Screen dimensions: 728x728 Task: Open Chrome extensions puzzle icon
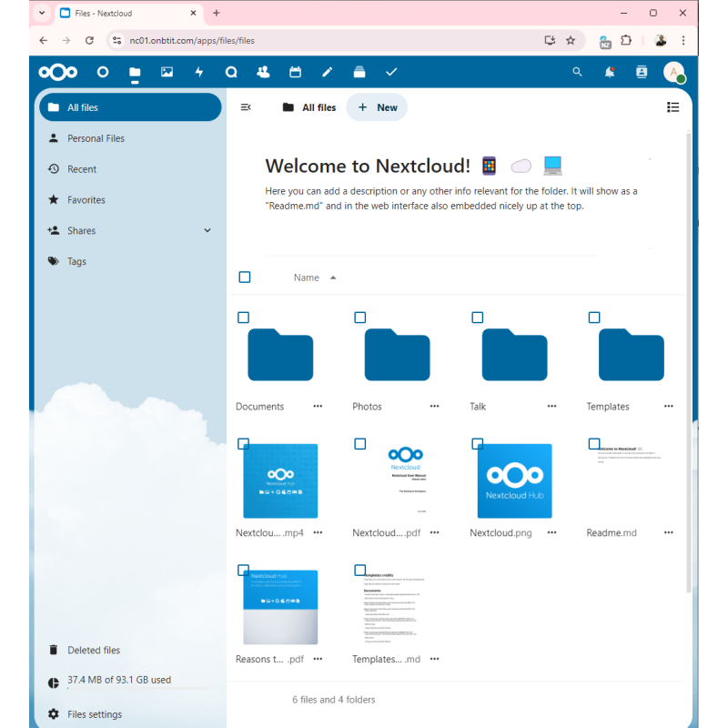626,40
